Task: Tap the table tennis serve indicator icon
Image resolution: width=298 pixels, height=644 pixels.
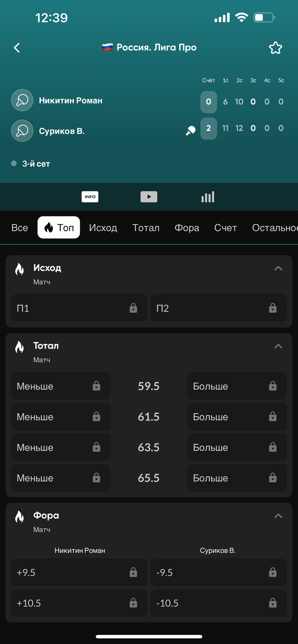Action: (191, 131)
